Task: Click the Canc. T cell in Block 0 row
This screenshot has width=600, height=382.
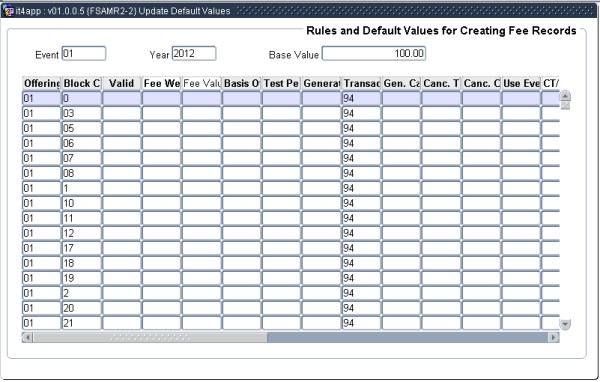Action: (x=441, y=98)
